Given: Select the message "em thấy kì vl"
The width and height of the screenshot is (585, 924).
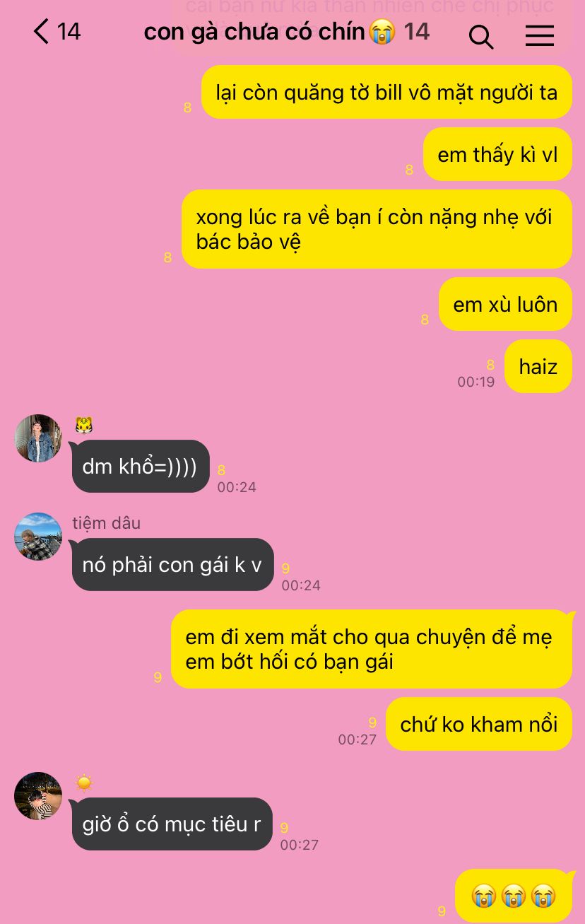Looking at the screenshot, I should [497, 154].
